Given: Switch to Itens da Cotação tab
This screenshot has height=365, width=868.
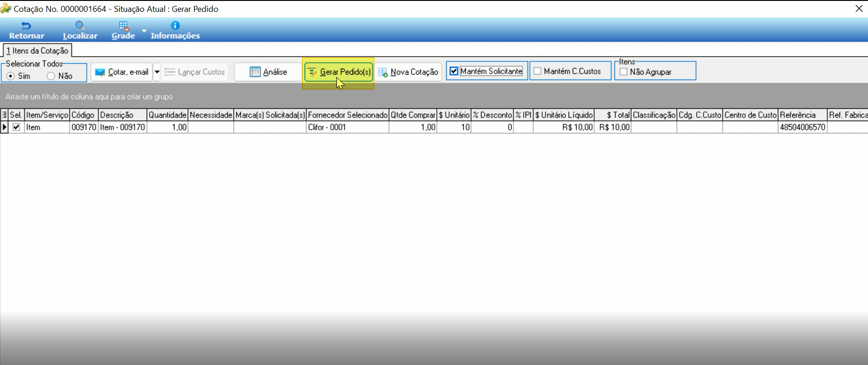Looking at the screenshot, I should tap(38, 51).
